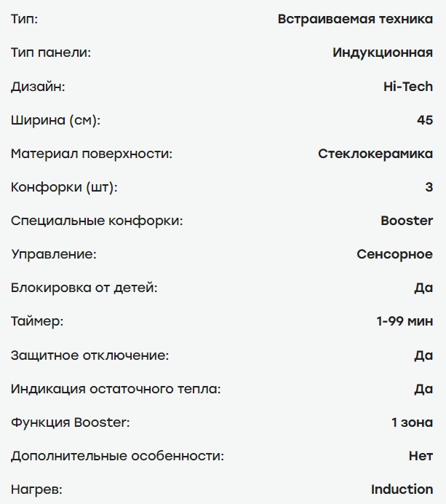
Task: Click the 'Специальные конфорки:' label
Action: pyautogui.click(x=97, y=221)
